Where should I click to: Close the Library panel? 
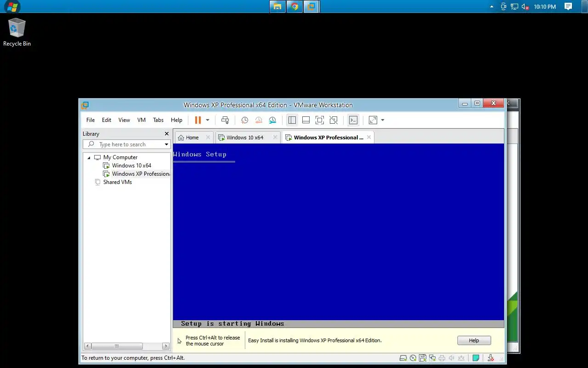[167, 134]
